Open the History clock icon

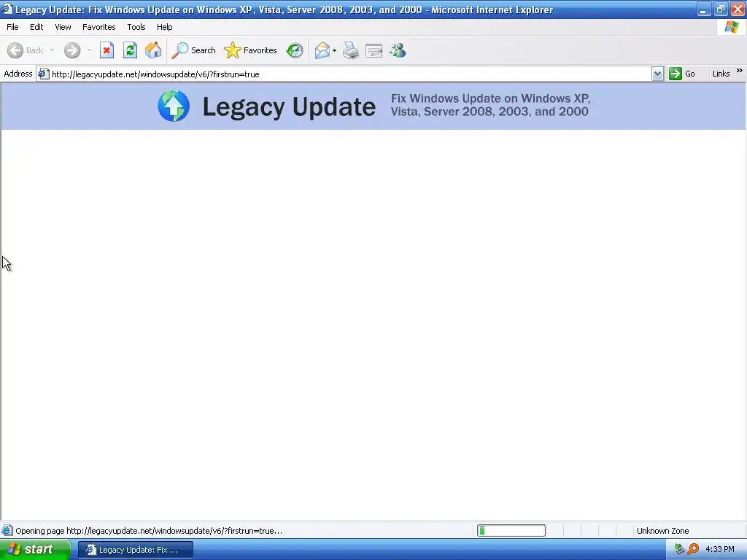click(295, 50)
